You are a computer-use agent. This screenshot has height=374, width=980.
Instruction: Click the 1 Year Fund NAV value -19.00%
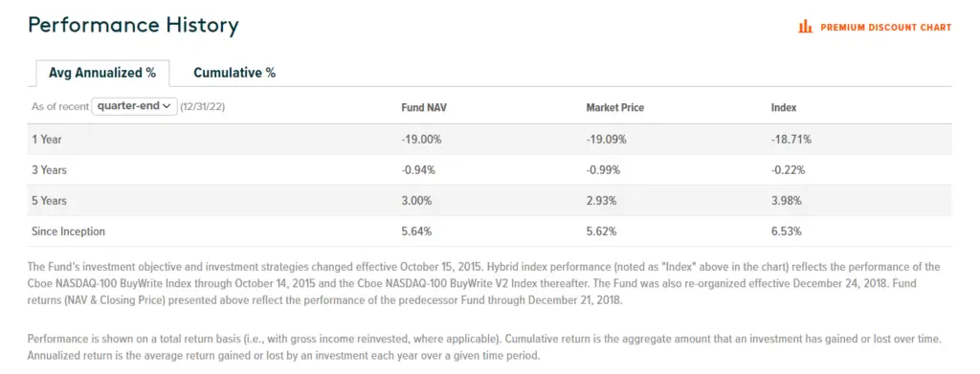click(421, 140)
